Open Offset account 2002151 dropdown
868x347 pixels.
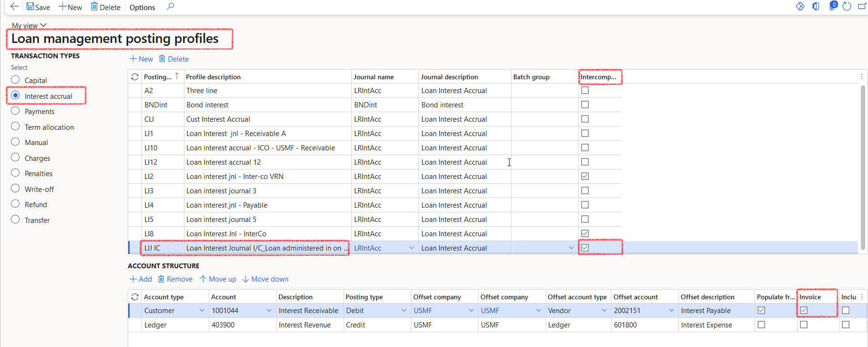(672, 310)
